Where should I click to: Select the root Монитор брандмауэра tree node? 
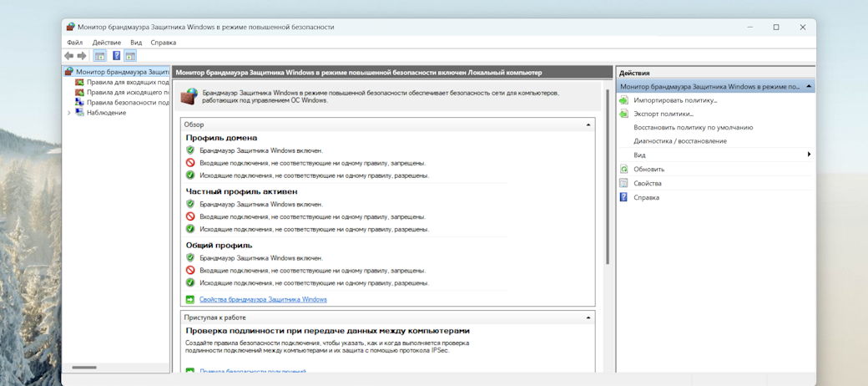pyautogui.click(x=123, y=72)
